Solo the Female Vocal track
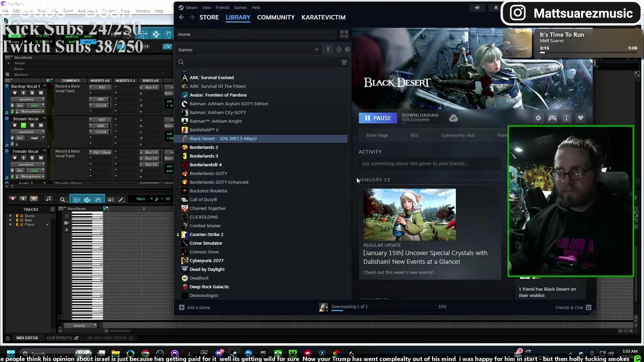 (32, 158)
